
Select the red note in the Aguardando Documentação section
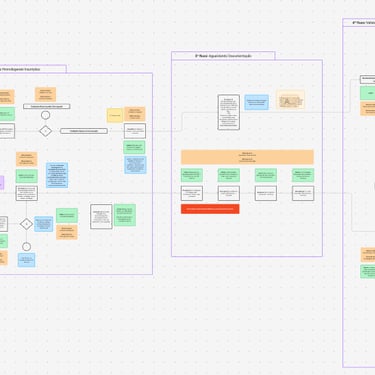pyautogui.click(x=210, y=209)
